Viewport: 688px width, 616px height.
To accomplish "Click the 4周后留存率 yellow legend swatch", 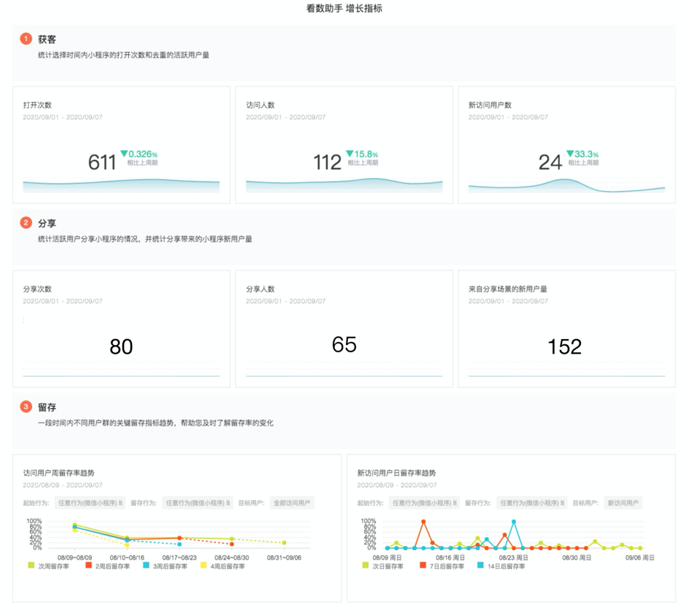I will tap(204, 565).
